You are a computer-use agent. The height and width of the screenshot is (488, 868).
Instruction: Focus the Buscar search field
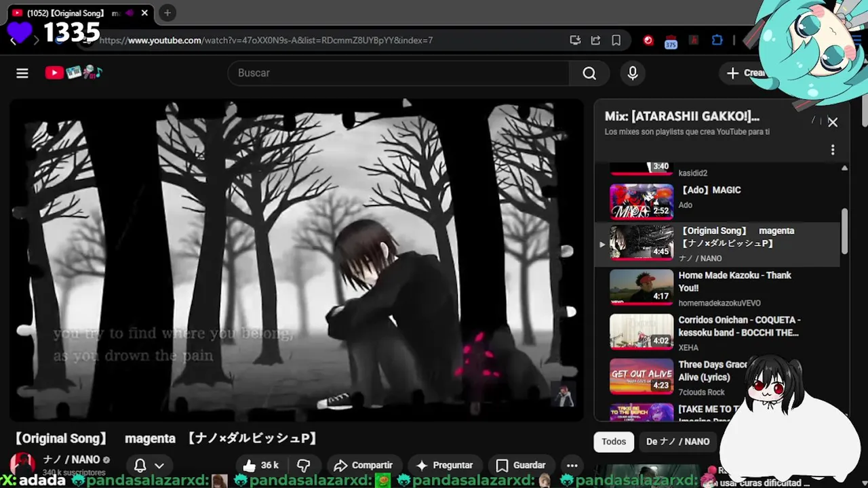coord(399,73)
